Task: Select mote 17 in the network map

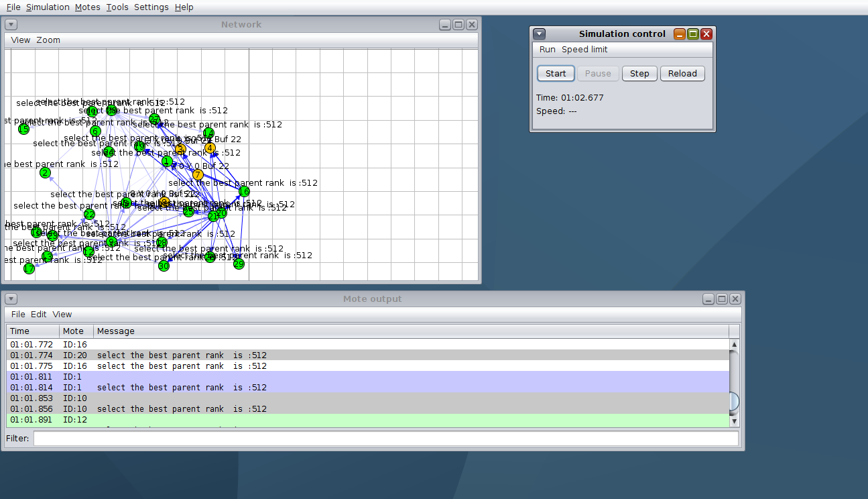Action: tap(29, 268)
